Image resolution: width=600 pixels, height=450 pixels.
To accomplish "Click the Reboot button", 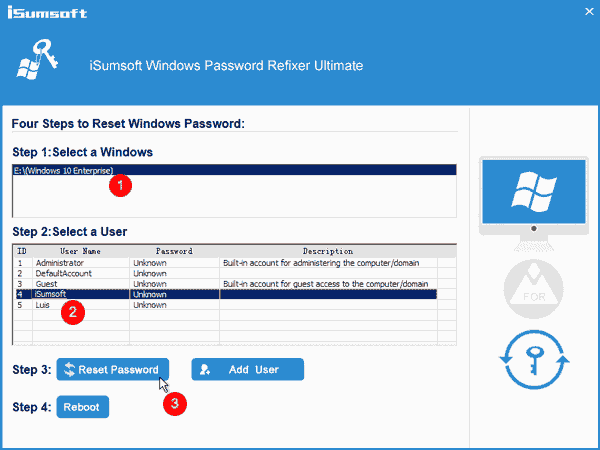I will tap(83, 407).
